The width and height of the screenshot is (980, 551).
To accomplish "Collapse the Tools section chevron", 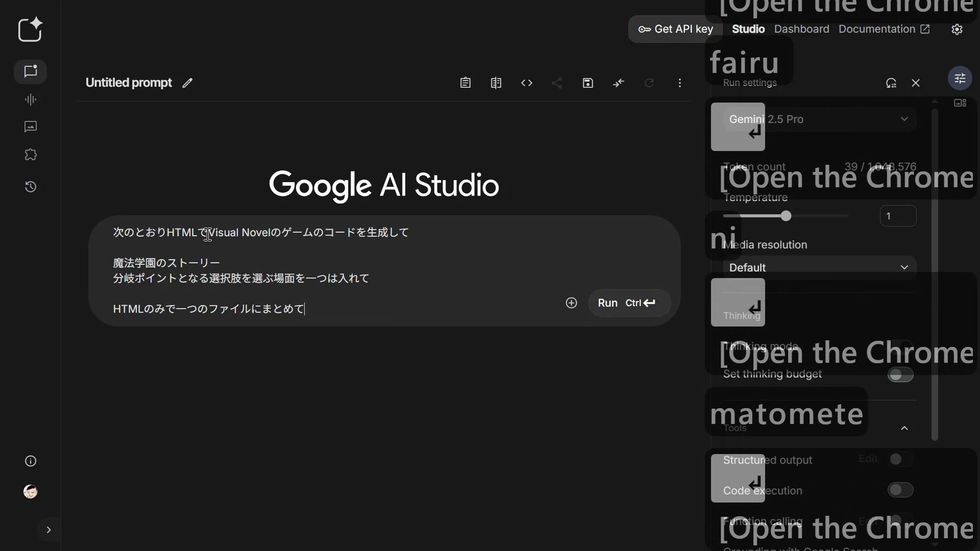I will click(904, 428).
